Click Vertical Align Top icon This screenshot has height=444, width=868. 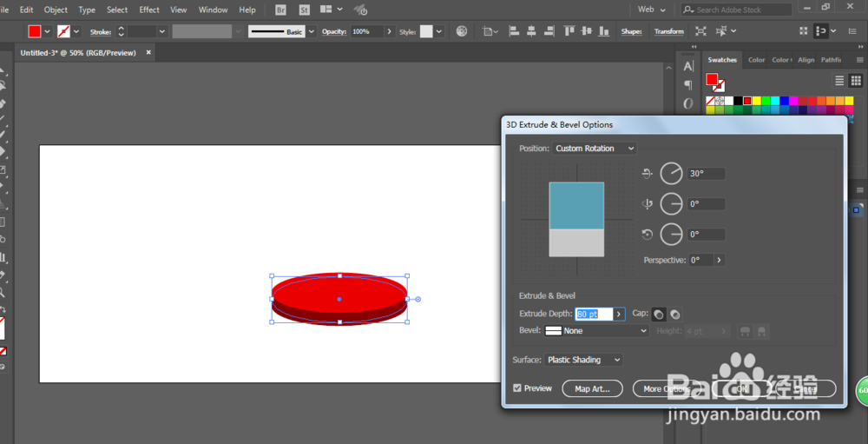(569, 31)
